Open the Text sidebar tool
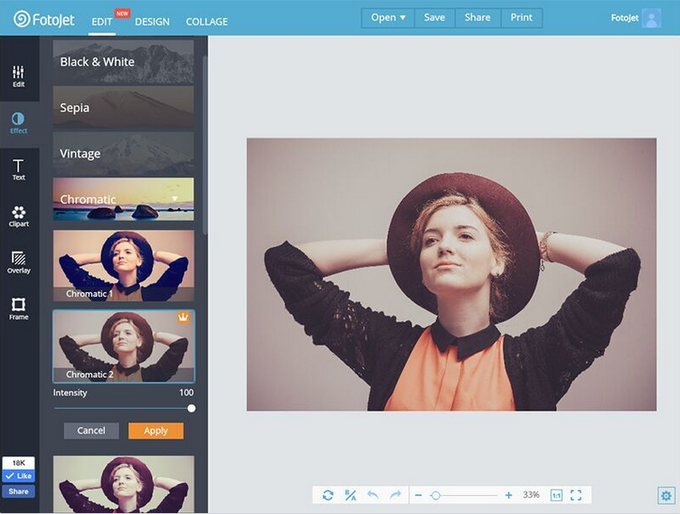Image resolution: width=680 pixels, height=514 pixels. click(x=19, y=170)
